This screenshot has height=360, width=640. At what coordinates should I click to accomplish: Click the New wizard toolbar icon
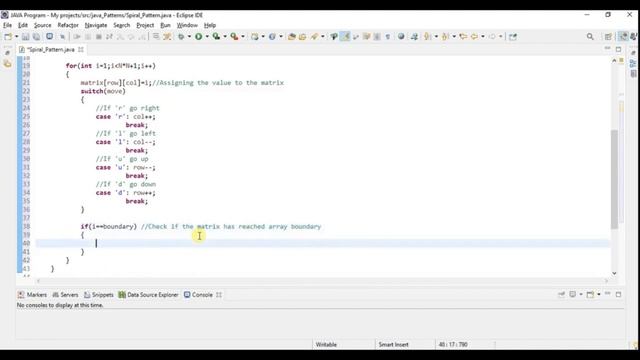[8, 37]
